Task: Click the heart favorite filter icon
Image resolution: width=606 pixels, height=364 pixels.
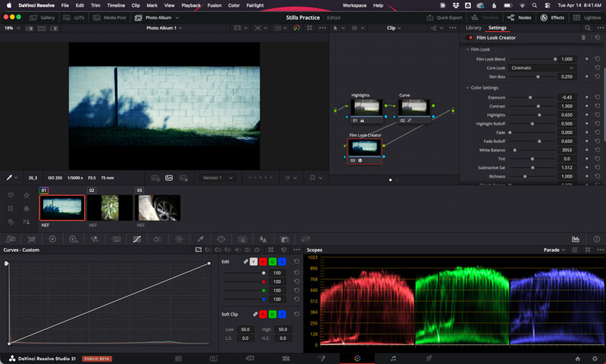Action: point(11,195)
